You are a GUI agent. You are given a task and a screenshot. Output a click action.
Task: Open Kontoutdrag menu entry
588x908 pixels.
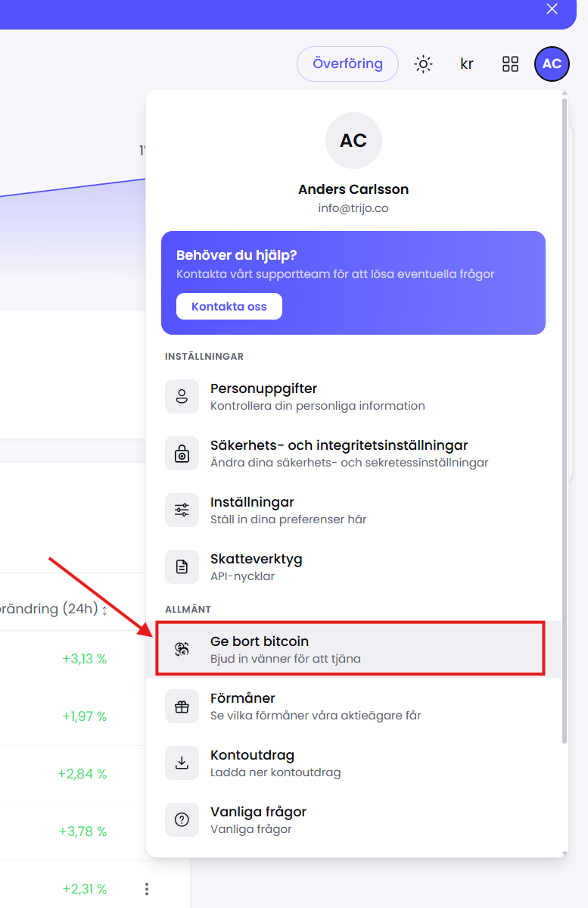pyautogui.click(x=353, y=763)
